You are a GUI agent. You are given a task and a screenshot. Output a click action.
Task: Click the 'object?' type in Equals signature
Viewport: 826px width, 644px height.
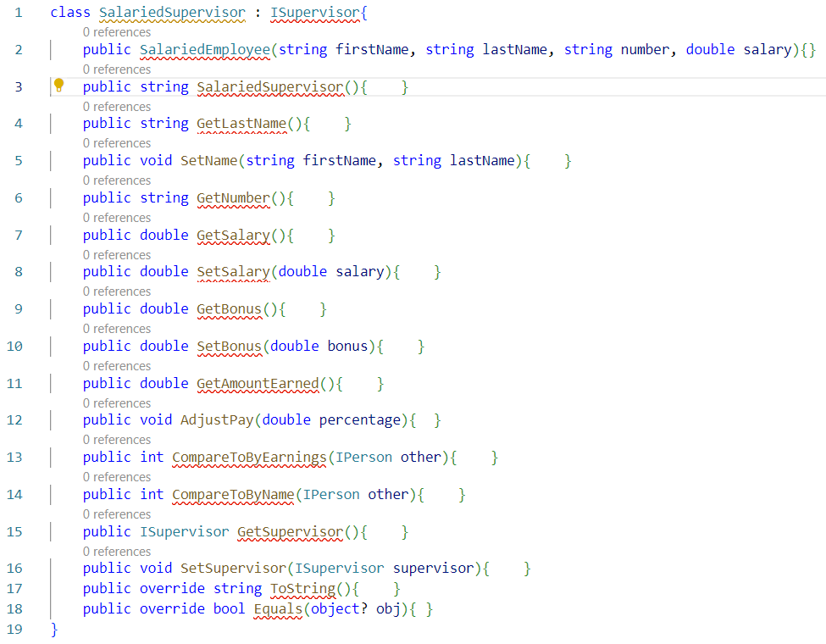tap(339, 609)
